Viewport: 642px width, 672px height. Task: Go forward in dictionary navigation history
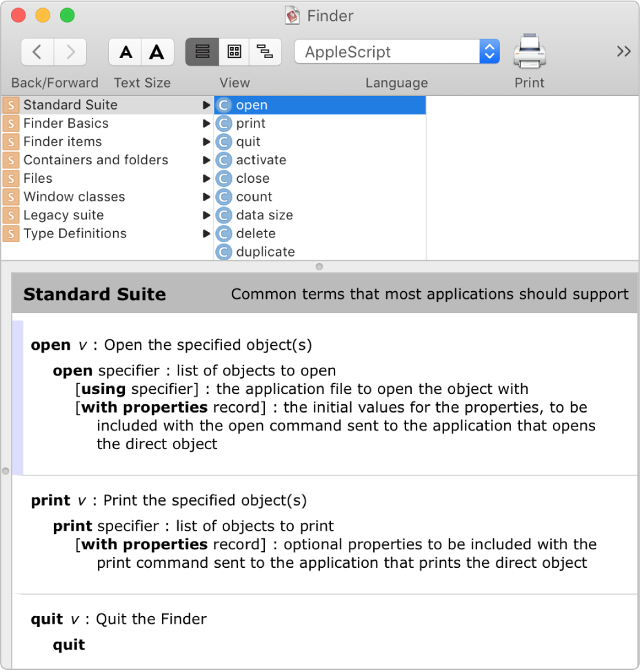click(70, 52)
